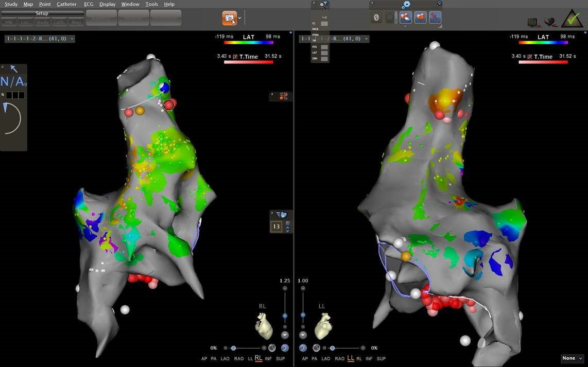The width and height of the screenshot is (588, 367).
Task: Select the LAO view in left pane
Action: tap(225, 359)
